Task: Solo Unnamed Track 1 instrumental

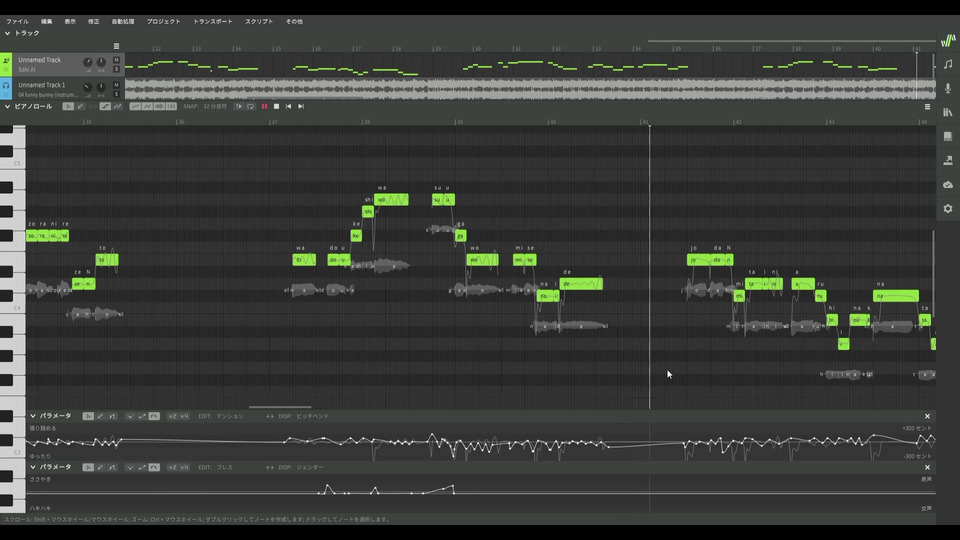Action: click(x=116, y=94)
